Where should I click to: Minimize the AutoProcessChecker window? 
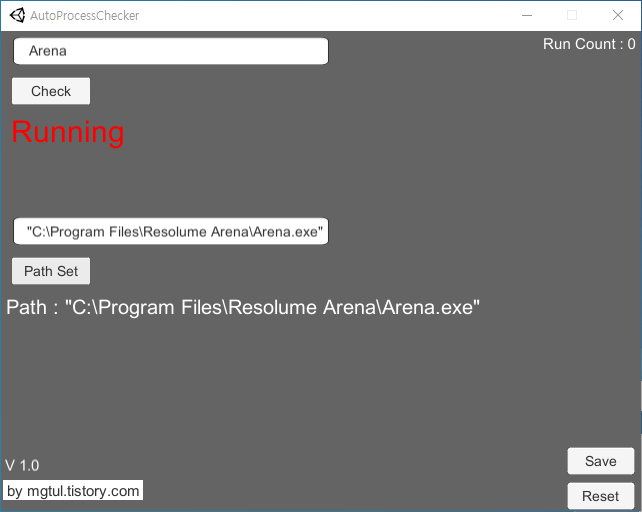[527, 16]
